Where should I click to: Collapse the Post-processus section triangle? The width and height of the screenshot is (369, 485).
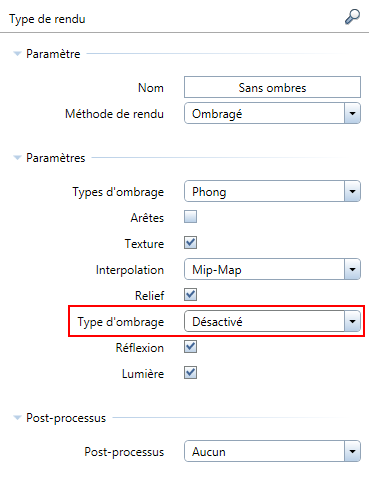(17, 418)
